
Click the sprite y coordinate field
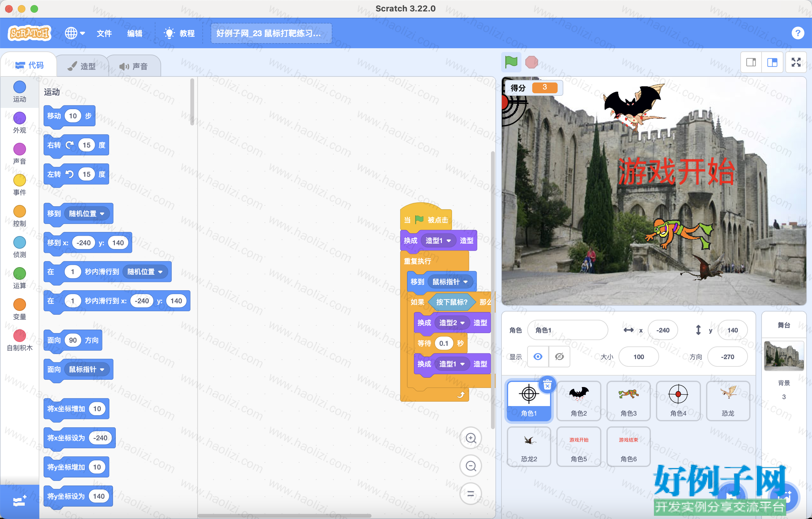pyautogui.click(x=732, y=330)
